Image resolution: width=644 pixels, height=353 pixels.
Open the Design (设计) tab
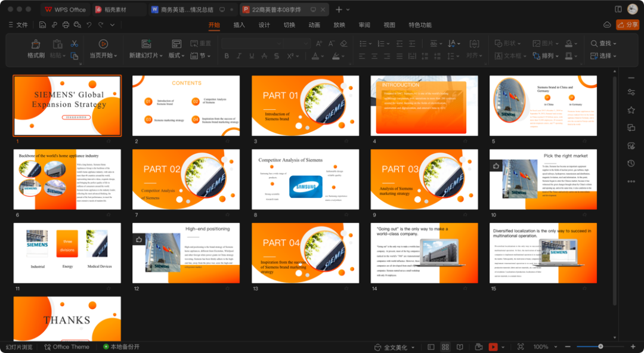pos(264,25)
